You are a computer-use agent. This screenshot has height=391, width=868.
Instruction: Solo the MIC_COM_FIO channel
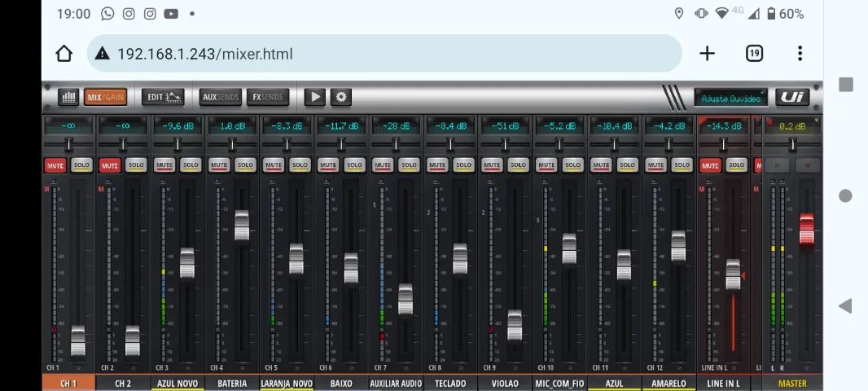(573, 165)
